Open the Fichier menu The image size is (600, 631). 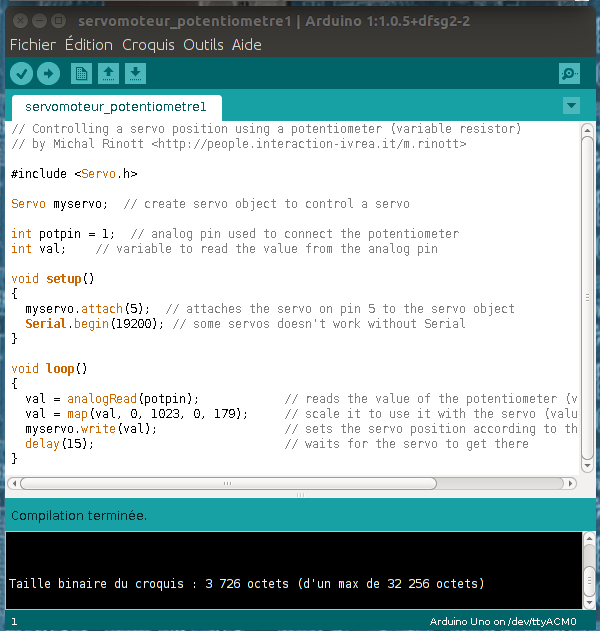pyautogui.click(x=33, y=45)
